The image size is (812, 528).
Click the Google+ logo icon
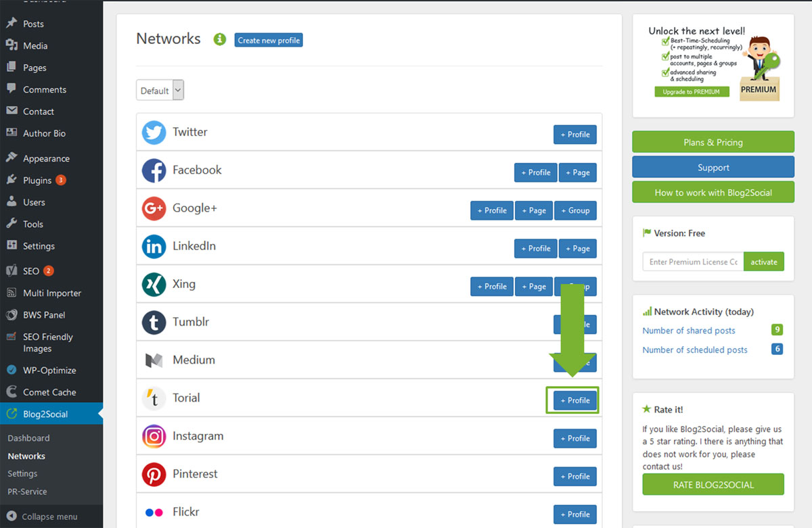[154, 208]
